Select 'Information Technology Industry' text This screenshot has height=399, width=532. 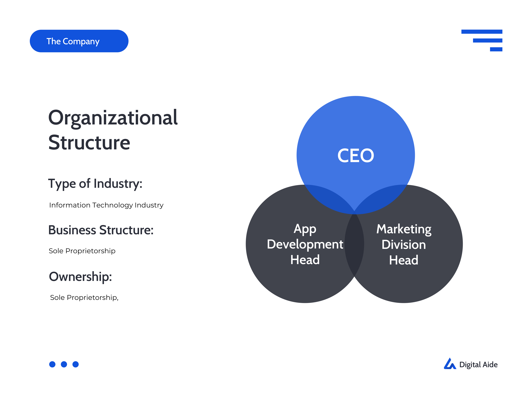(106, 205)
